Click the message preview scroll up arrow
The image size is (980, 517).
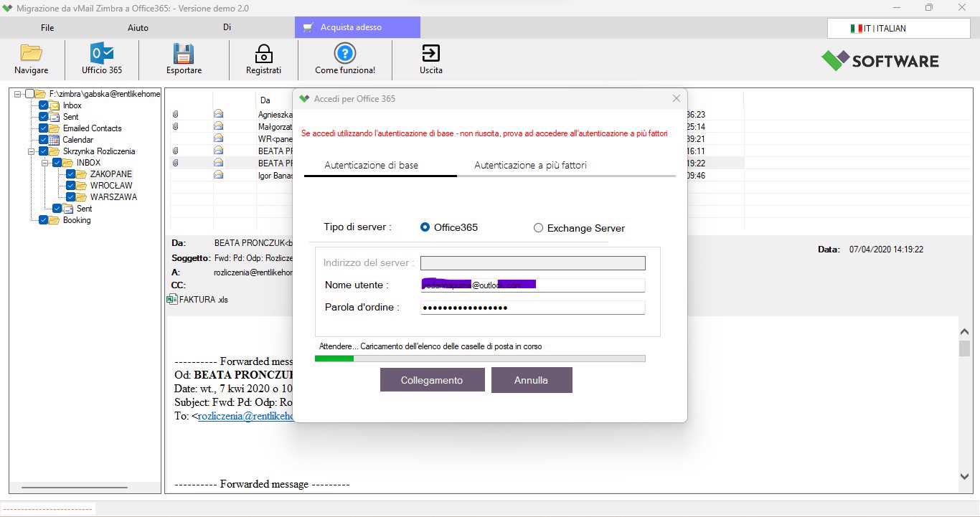tap(964, 331)
